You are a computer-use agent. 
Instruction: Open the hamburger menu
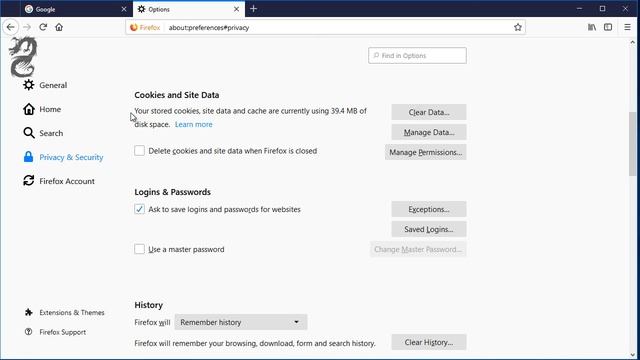pos(627,27)
